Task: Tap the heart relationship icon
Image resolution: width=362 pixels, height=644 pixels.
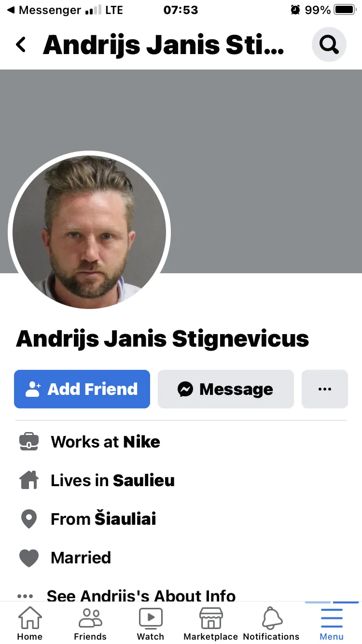Action: (28, 558)
